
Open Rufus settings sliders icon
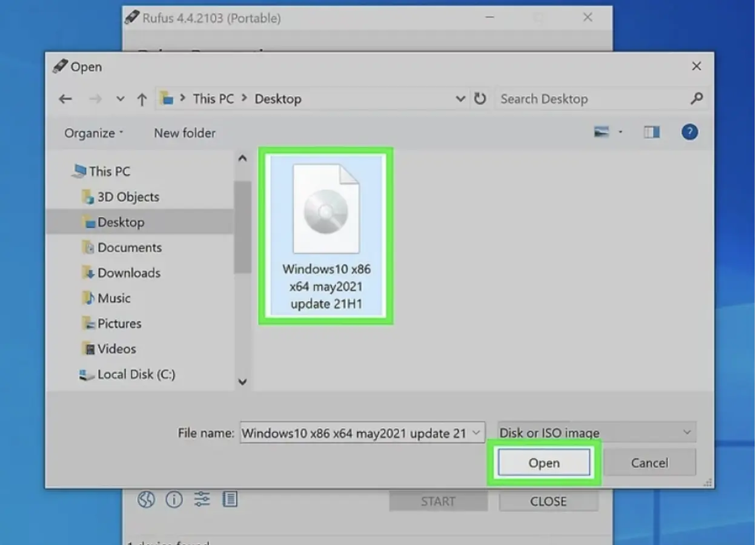tap(202, 500)
